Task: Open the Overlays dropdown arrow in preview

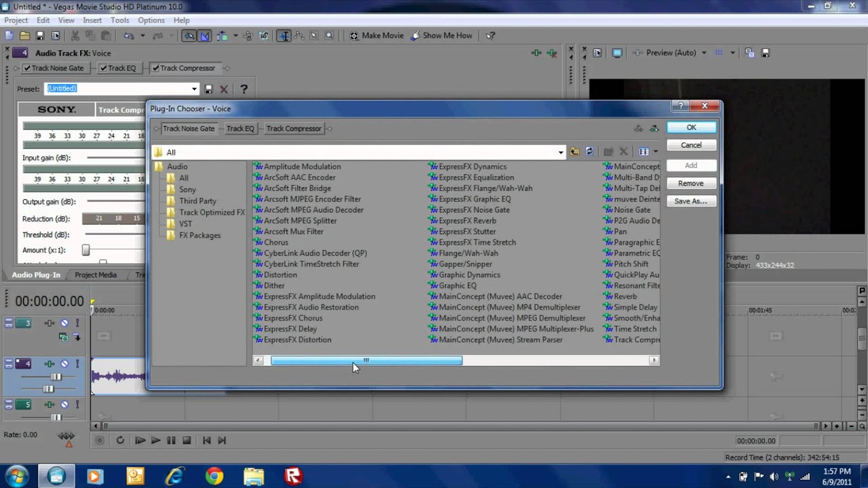Action: (732, 53)
